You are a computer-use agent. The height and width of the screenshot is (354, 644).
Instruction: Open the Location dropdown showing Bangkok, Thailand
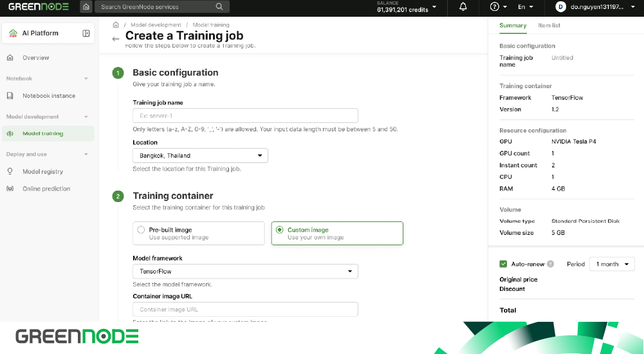201,156
